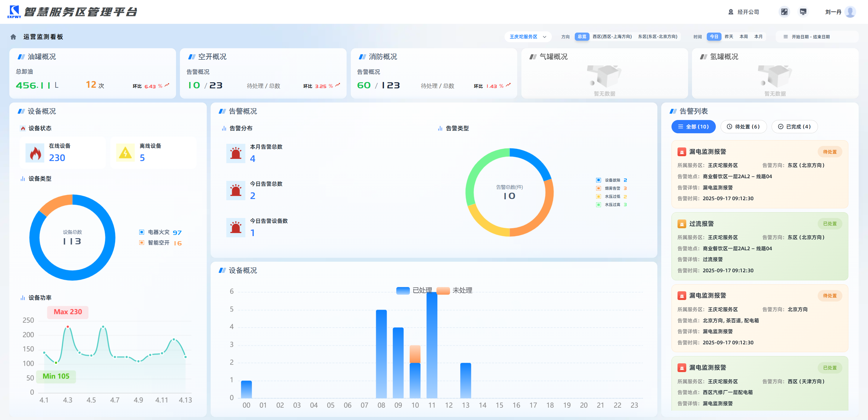
Task: Click the EXPWY platform logo
Action: click(x=14, y=11)
